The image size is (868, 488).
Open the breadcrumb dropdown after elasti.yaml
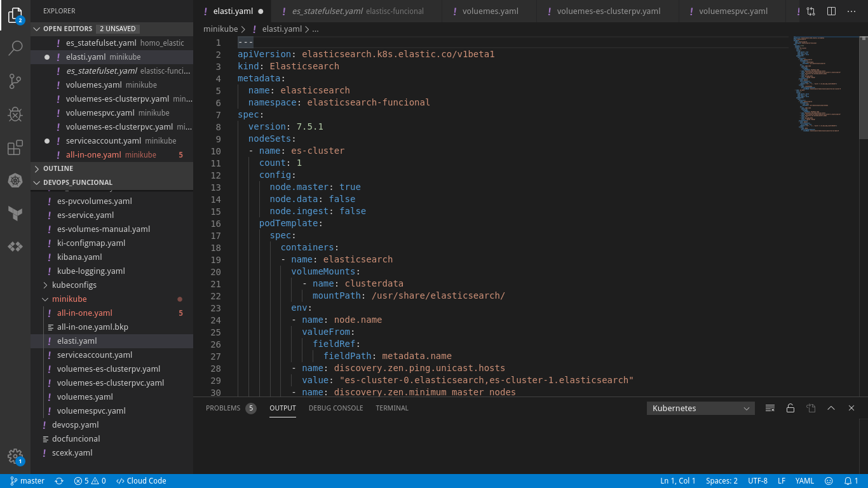(x=315, y=29)
